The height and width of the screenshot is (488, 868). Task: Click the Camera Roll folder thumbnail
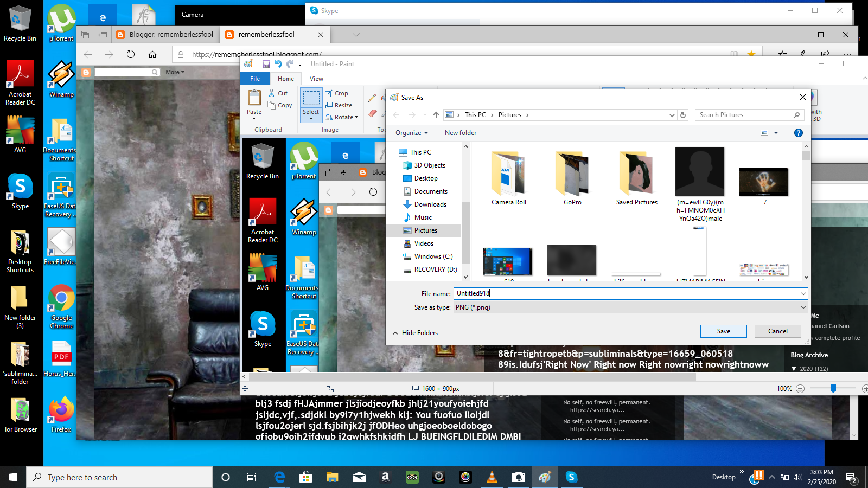(x=509, y=174)
